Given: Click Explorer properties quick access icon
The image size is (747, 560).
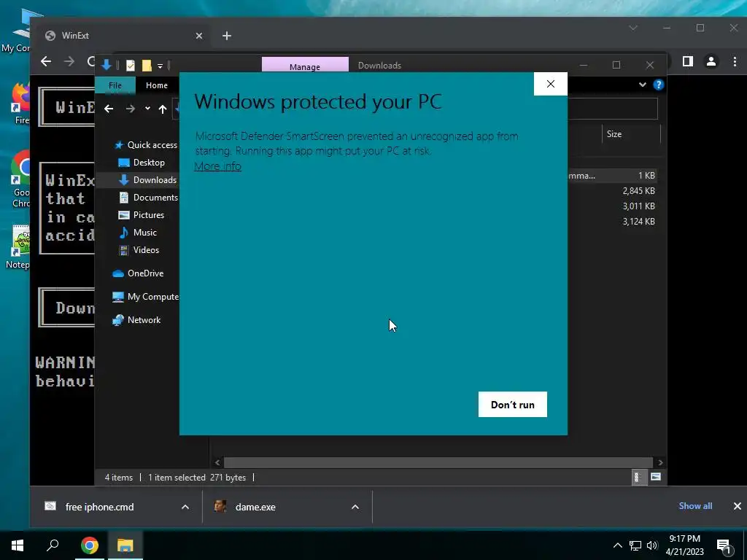Looking at the screenshot, I should point(130,65).
